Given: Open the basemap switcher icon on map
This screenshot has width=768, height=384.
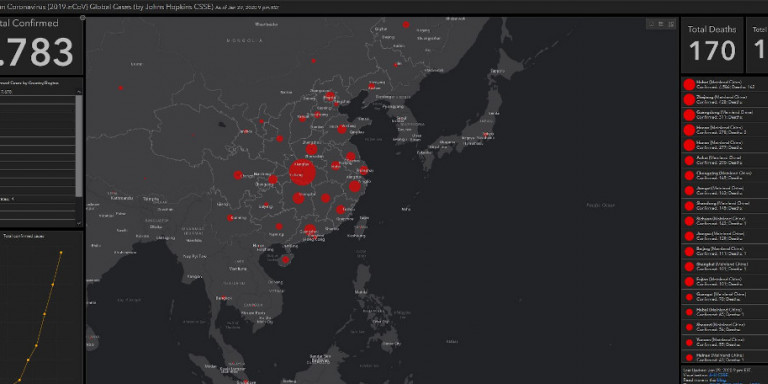Looking at the screenshot, I should click(671, 24).
